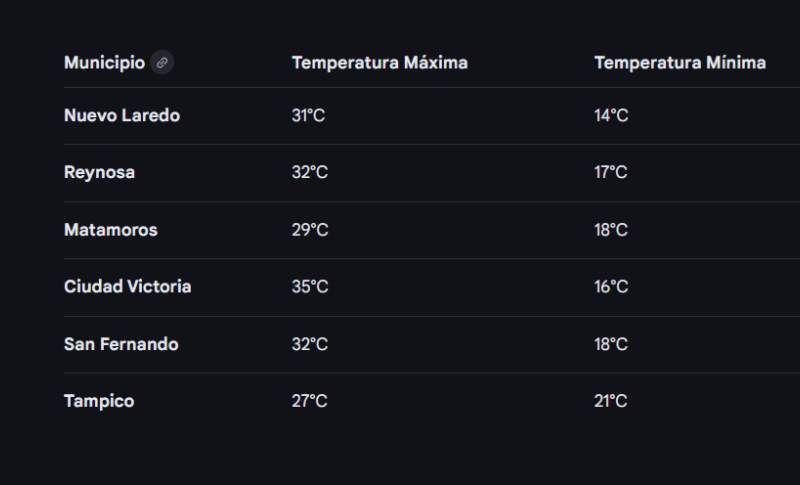This screenshot has height=485, width=800.
Task: Click Nuevo Laredo's 31°C maximum temperature
Action: [x=308, y=116]
